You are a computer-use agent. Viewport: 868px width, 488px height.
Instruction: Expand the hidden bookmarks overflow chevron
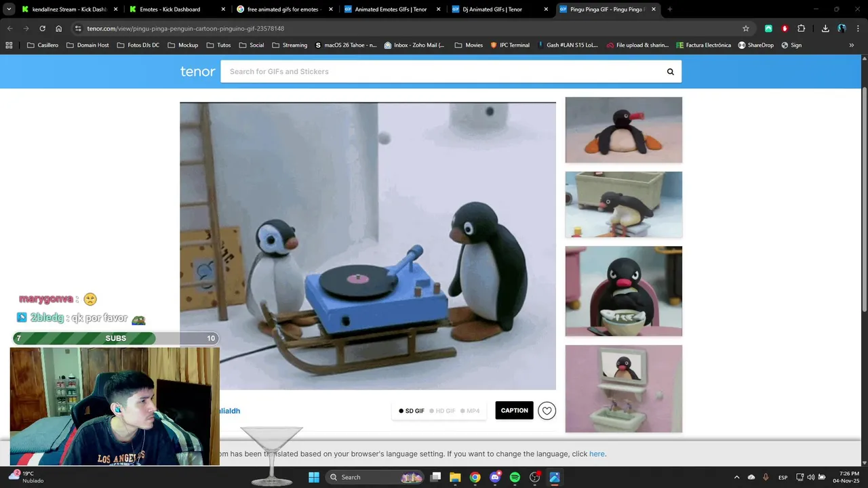[851, 45]
